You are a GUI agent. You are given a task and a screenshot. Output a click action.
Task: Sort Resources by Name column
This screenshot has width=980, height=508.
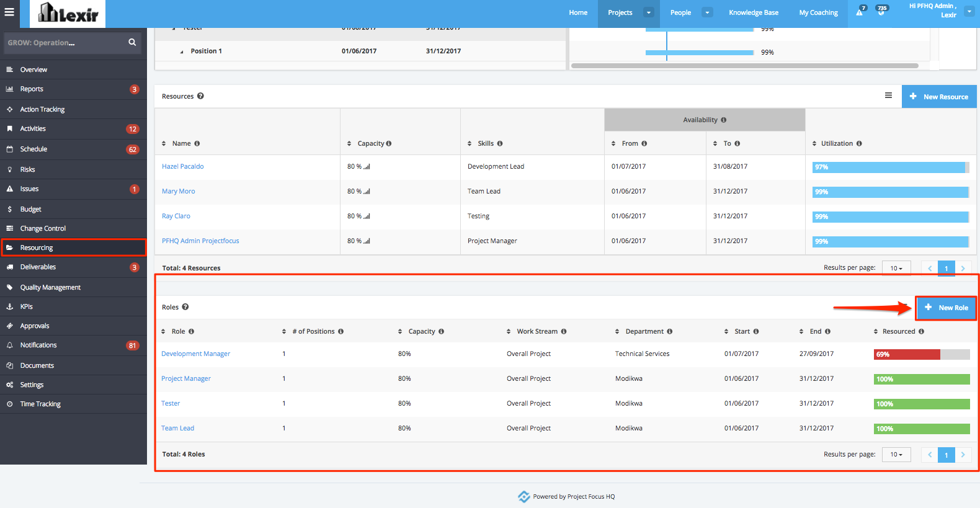pos(164,143)
